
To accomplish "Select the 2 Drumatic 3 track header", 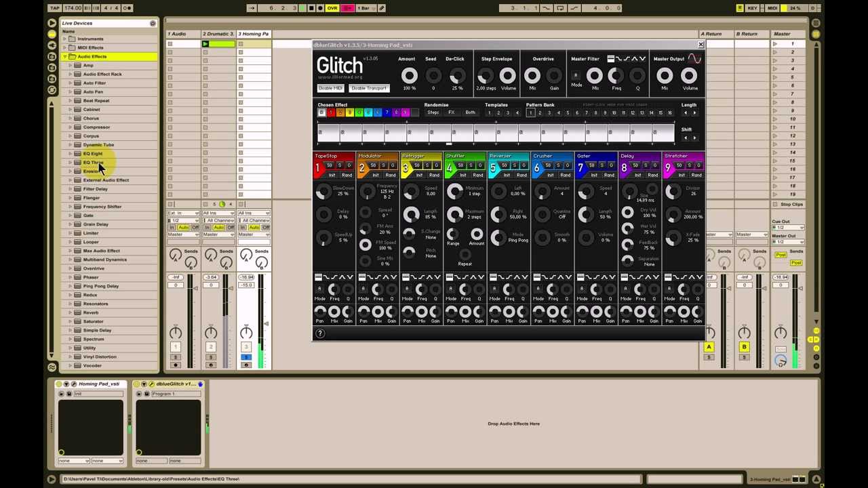I will (x=219, y=34).
